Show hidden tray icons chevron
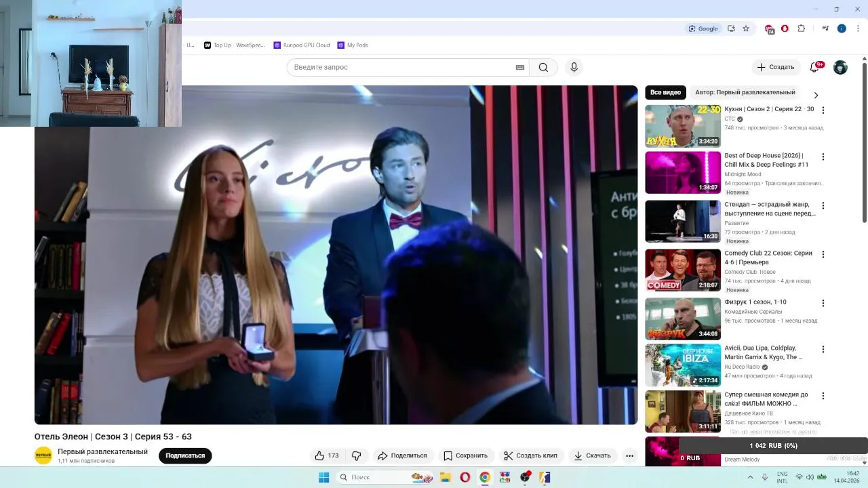Viewport: 868px width, 488px height. pos(750,477)
